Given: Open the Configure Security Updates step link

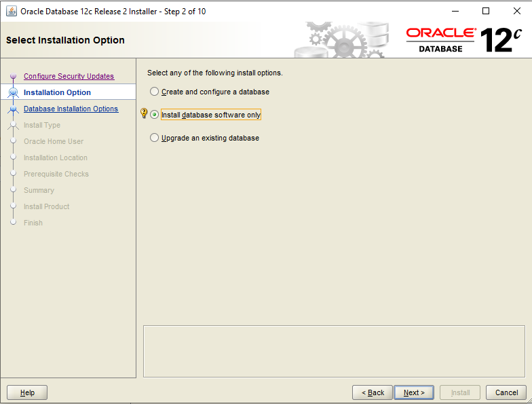Looking at the screenshot, I should 69,76.
